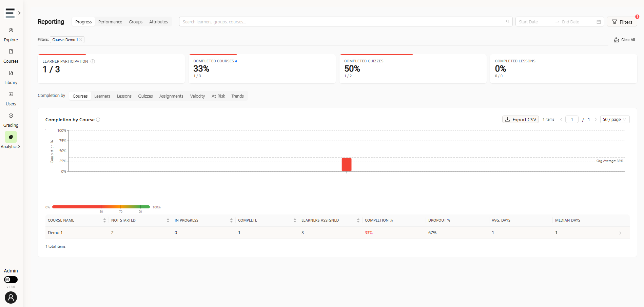Select the Completed Lessons card
This screenshot has width=644, height=307.
tap(564, 69)
